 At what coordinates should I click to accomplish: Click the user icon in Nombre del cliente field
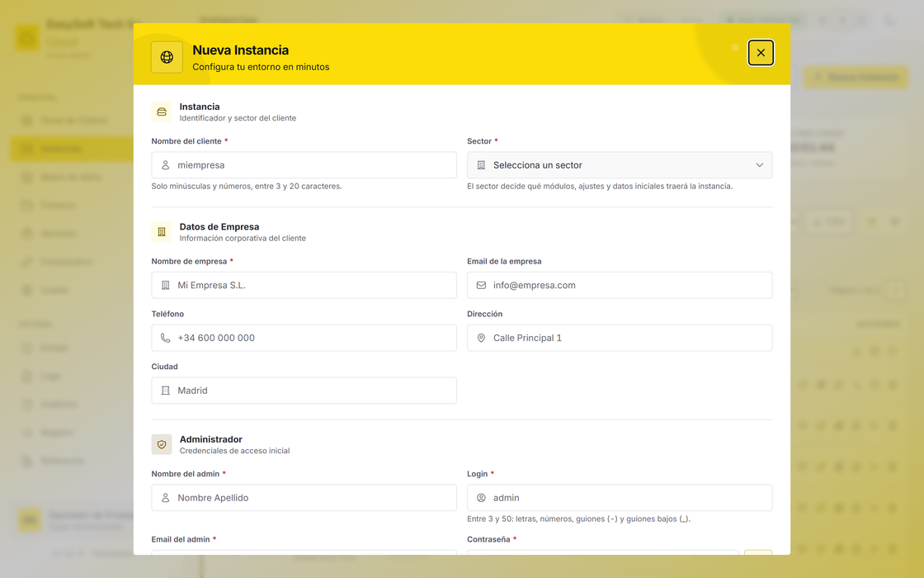coord(166,165)
